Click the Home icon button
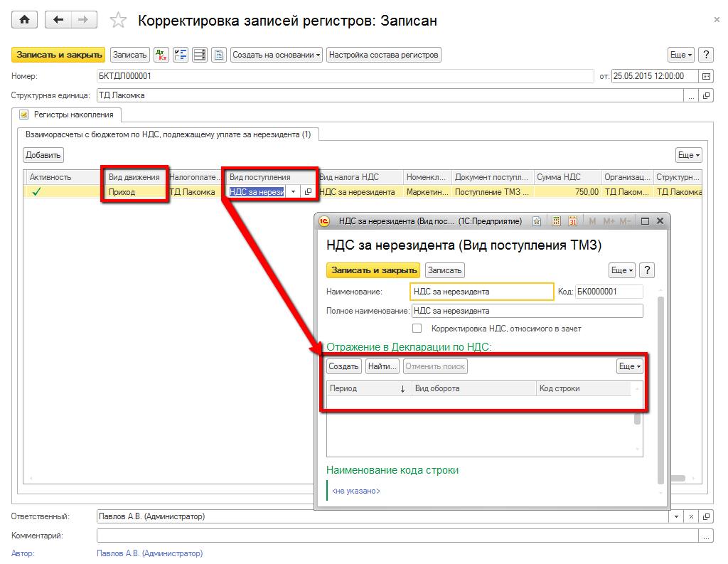Image resolution: width=728 pixels, height=564 pixels. [x=26, y=21]
